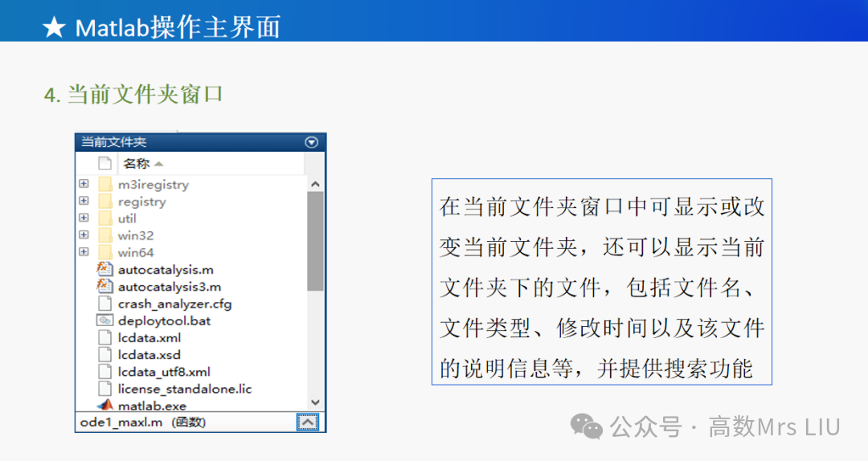Expand the m3iregistry folder
Image resolution: width=868 pixels, height=461 pixels.
click(x=84, y=184)
